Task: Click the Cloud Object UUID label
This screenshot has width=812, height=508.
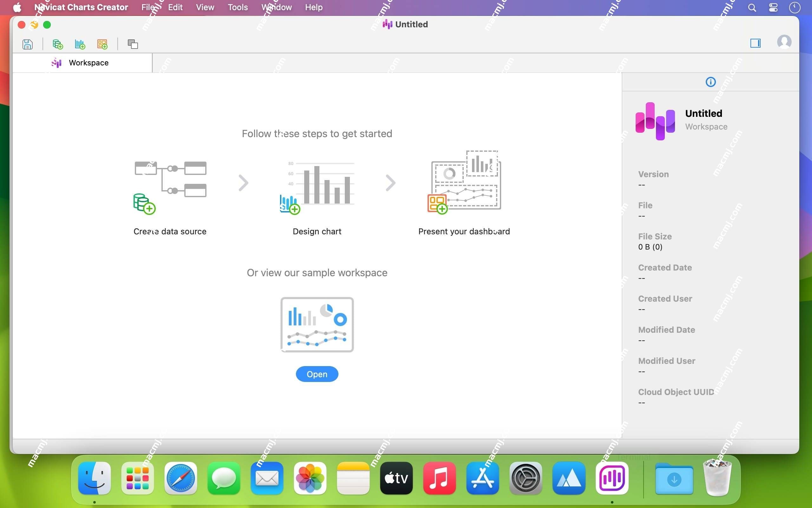Action: 676,392
